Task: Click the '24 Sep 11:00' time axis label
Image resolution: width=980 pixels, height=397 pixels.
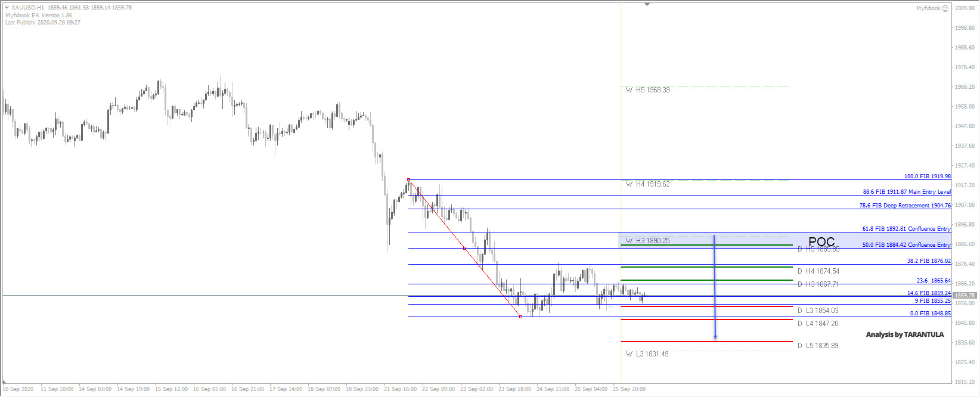Action: [553, 389]
